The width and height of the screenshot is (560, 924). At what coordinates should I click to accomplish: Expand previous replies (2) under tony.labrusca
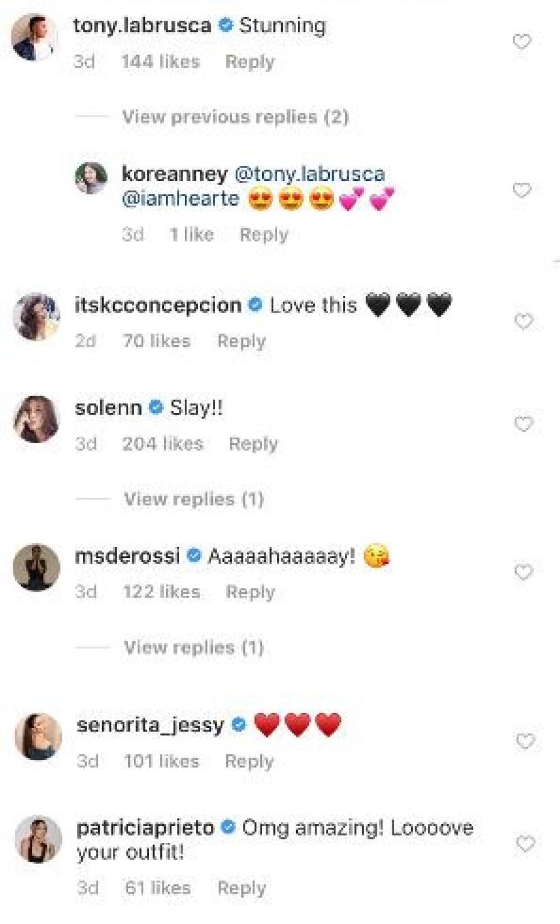tap(235, 117)
